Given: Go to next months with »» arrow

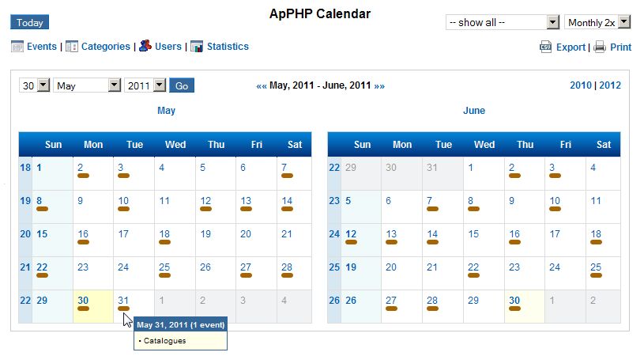Looking at the screenshot, I should point(379,85).
